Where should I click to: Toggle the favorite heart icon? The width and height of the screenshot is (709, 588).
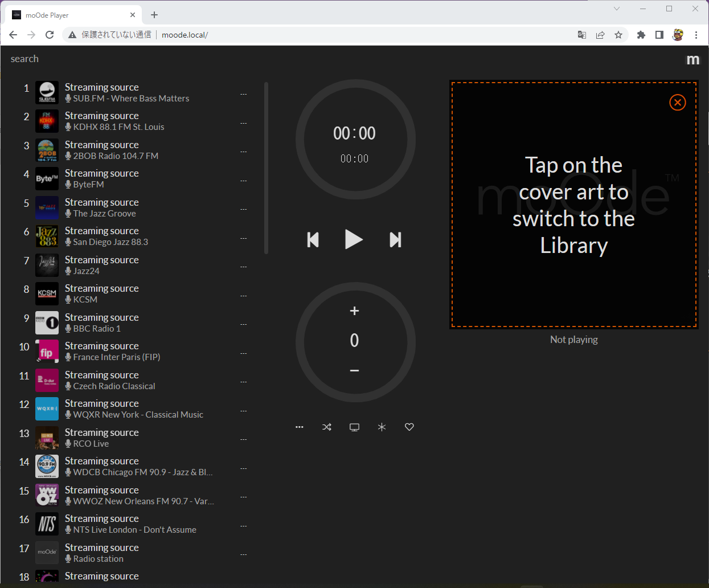[409, 427]
